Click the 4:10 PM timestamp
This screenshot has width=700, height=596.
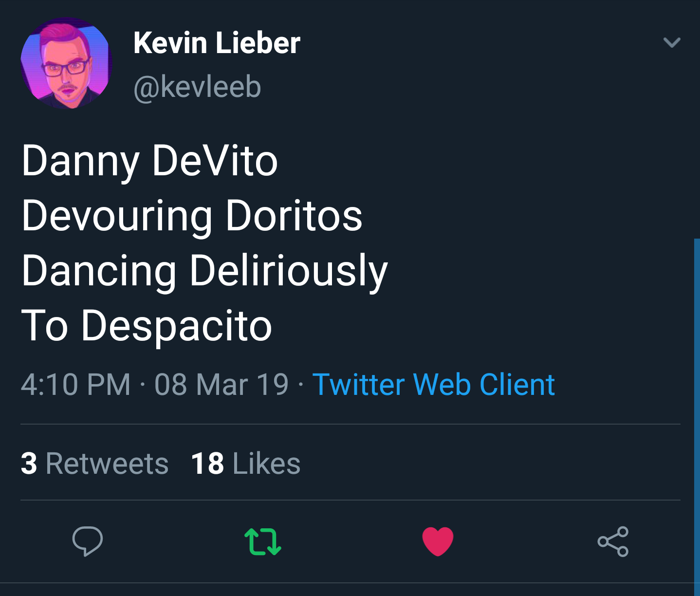pyautogui.click(x=76, y=385)
